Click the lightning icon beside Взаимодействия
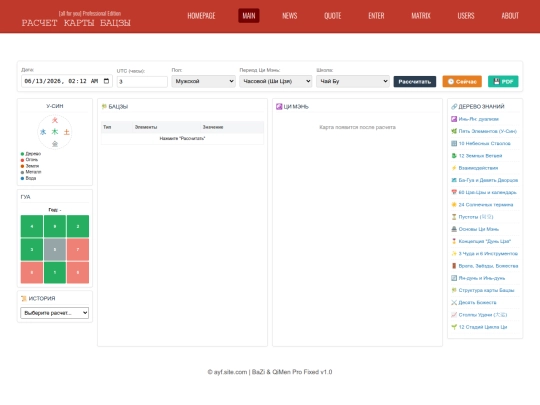The image size is (540, 405). pyautogui.click(x=454, y=168)
